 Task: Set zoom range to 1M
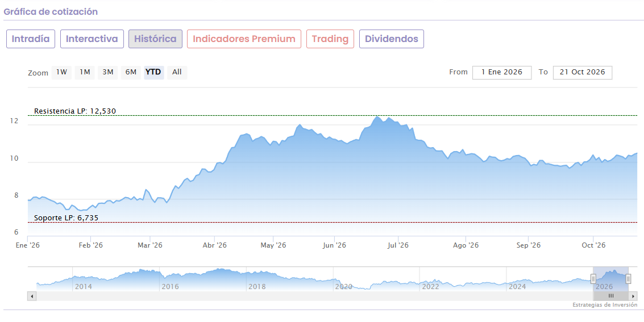tap(85, 72)
